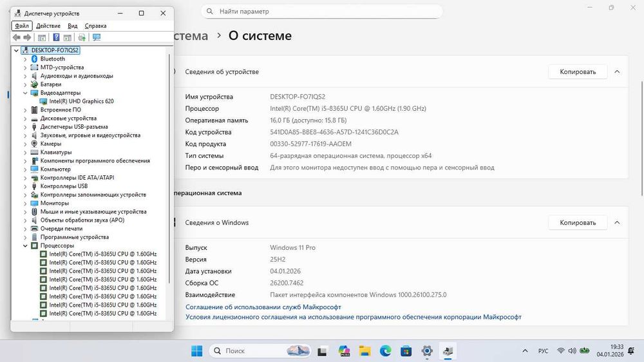The image size is (644, 362).
Task: Click the blue Help question-mark toolbar icon
Action: coord(56,37)
